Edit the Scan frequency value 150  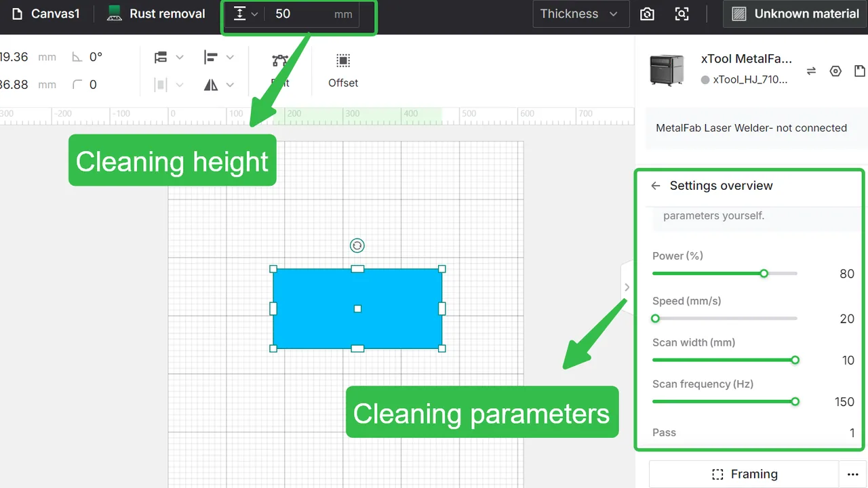[x=844, y=402]
